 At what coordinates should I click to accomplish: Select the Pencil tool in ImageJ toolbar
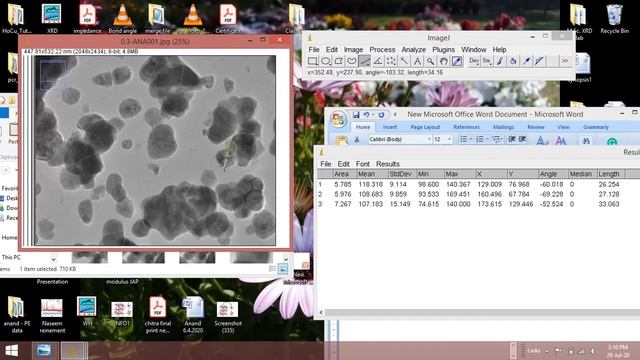click(x=539, y=61)
